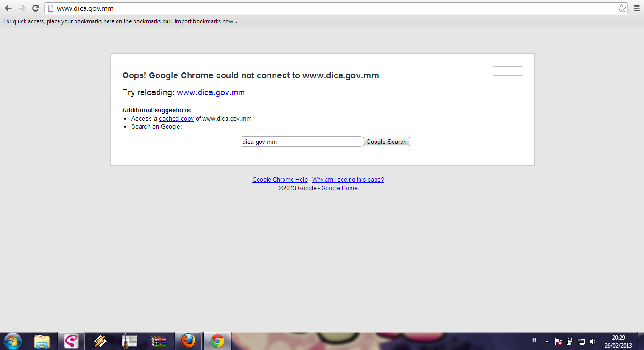Screen dimensions: 644x350
Task: Click the power plug tray icon
Action: click(x=569, y=341)
